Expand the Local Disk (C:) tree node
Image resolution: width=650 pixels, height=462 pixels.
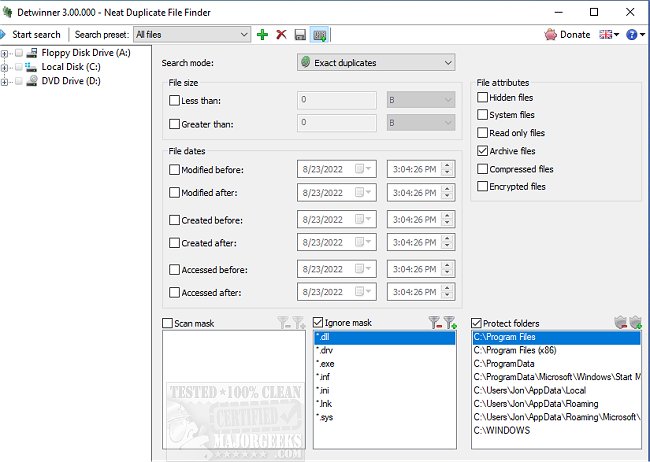pyautogui.click(x=4, y=68)
